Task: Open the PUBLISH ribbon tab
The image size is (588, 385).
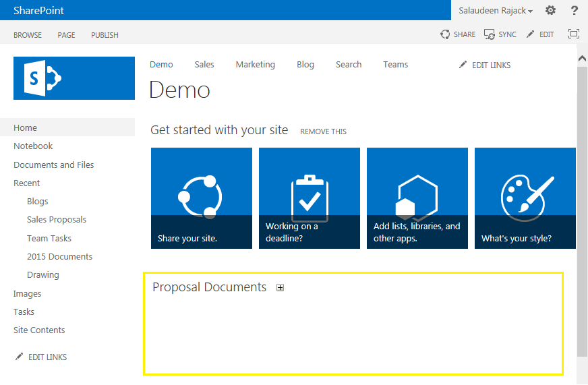Action: pos(105,35)
